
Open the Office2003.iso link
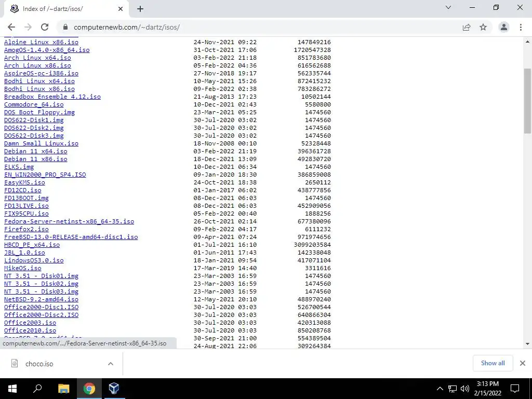[x=30, y=323]
